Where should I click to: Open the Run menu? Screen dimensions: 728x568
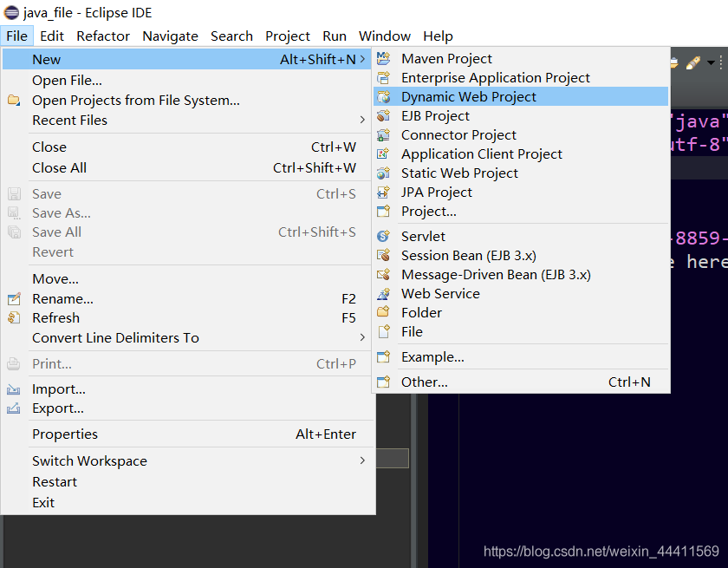click(335, 36)
